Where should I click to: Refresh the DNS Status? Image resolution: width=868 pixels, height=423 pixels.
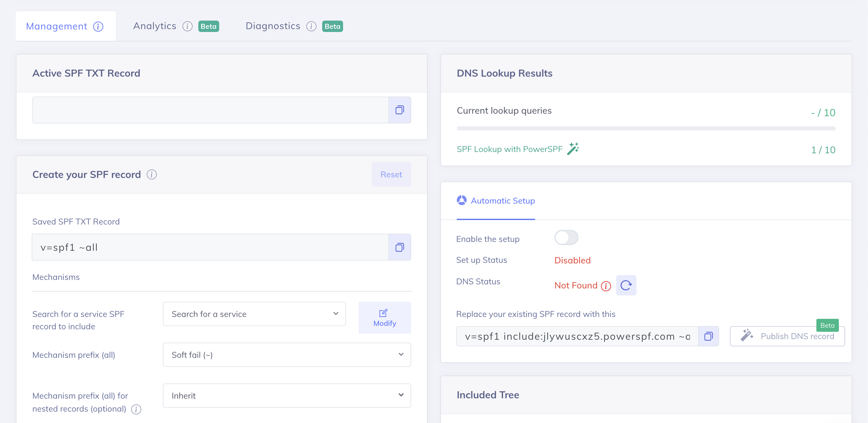pyautogui.click(x=626, y=285)
